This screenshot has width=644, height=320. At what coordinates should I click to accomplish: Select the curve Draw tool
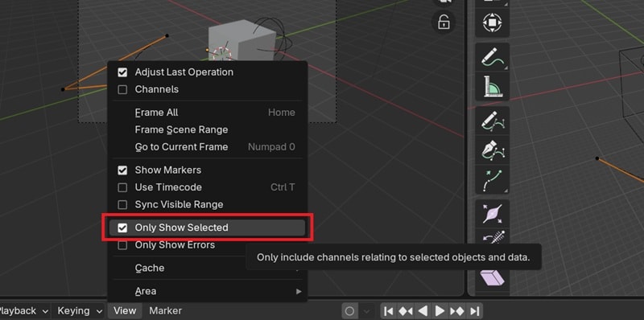[x=492, y=121]
